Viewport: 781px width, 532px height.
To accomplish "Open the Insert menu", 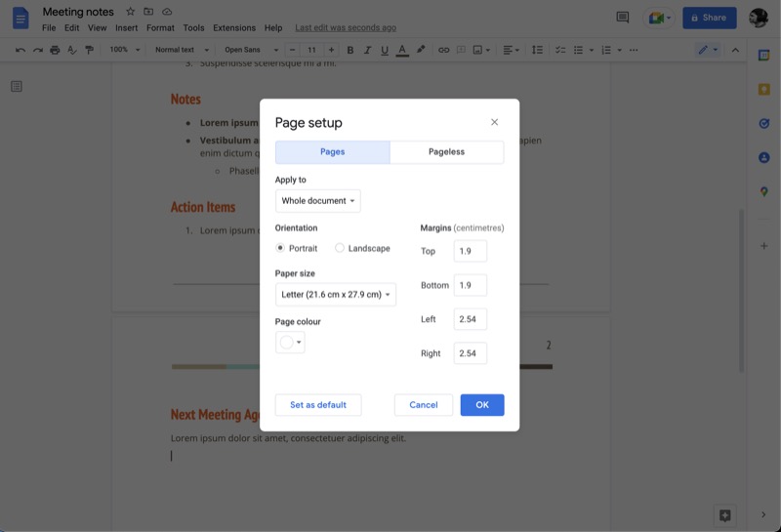I will coord(127,28).
